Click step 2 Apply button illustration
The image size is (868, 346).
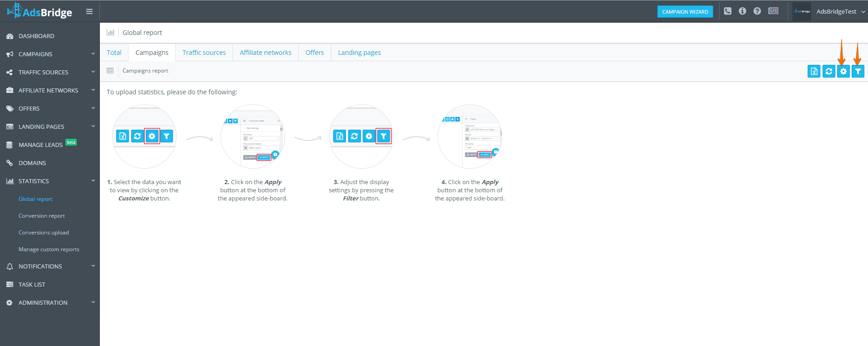click(x=252, y=136)
